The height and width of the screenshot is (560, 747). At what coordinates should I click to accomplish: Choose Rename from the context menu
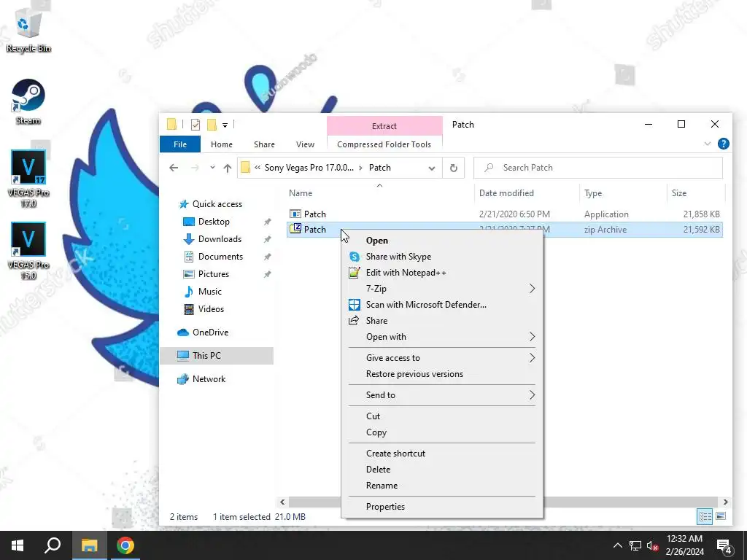[x=442, y=486]
